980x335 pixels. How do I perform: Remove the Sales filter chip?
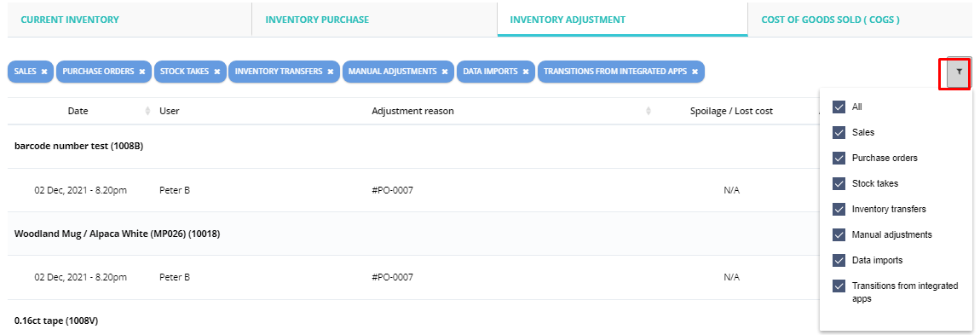click(44, 72)
